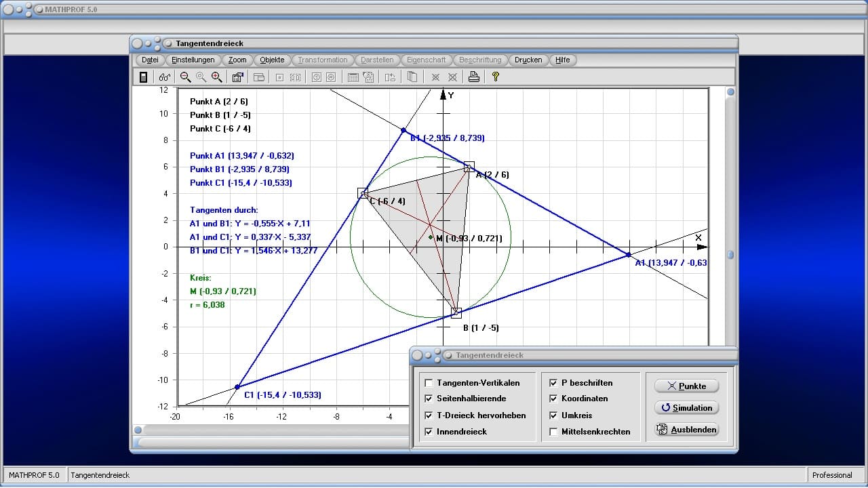
Task: Click the zoom in magnifier icon
Action: coord(216,77)
